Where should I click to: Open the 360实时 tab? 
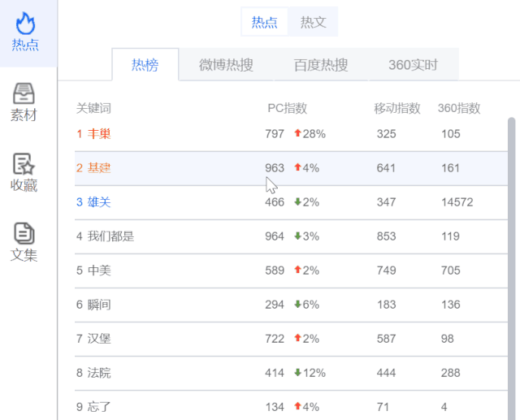pos(414,65)
